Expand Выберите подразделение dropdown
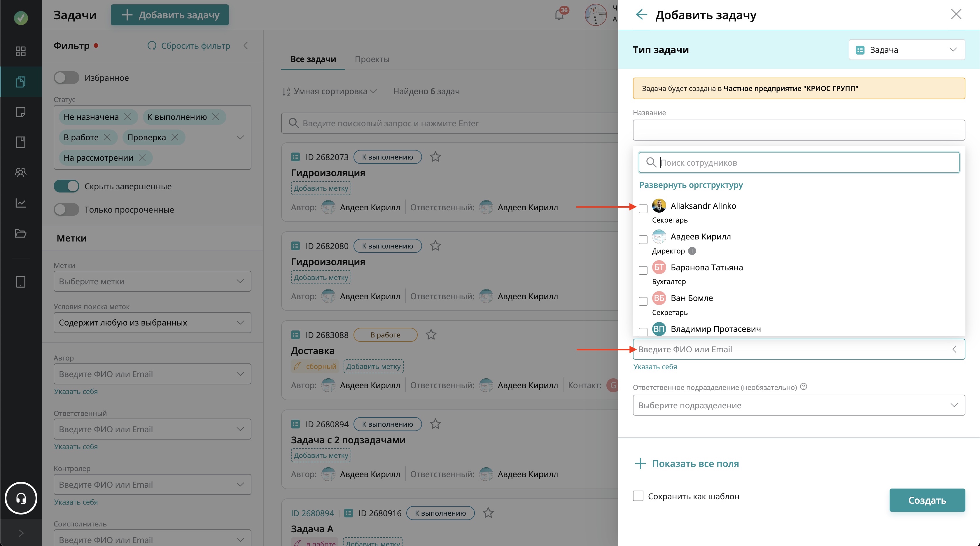Image resolution: width=980 pixels, height=546 pixels. point(799,405)
